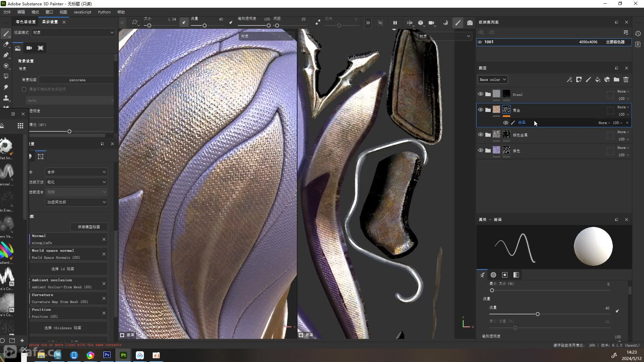Screen dimensions: 644x362
Task: Open the 锐化 normal method dropdown
Action: click(x=76, y=182)
